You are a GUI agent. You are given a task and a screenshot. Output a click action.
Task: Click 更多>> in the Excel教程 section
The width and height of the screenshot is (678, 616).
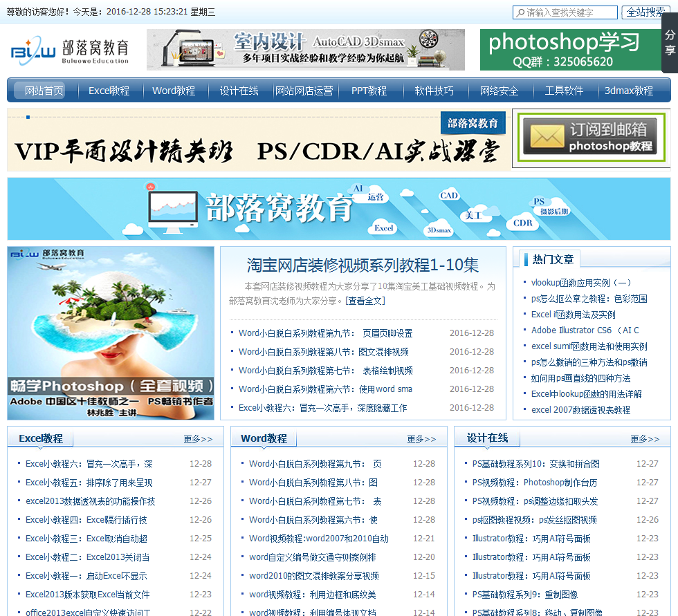pyautogui.click(x=198, y=439)
